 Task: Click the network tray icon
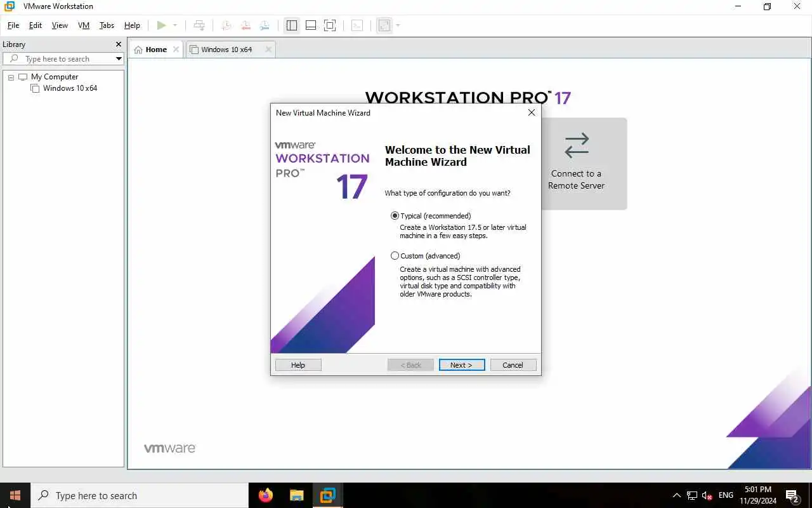(692, 495)
